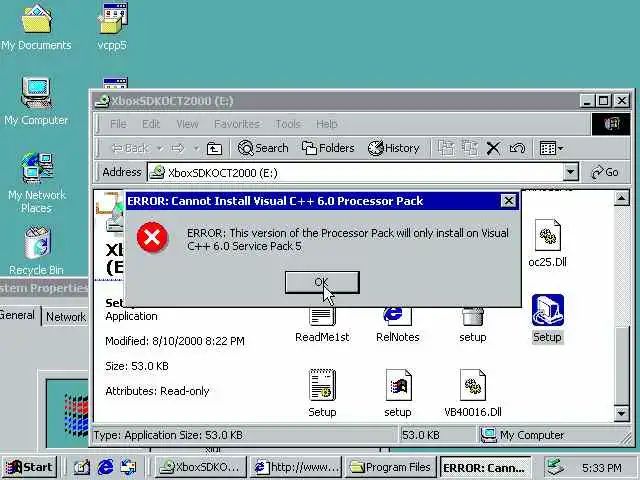Click the Delete toolbar icon
The width and height of the screenshot is (640, 480).
coord(493,148)
